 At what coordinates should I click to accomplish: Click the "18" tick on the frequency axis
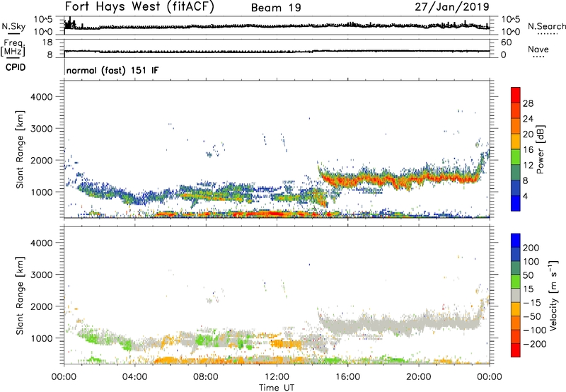(x=47, y=42)
